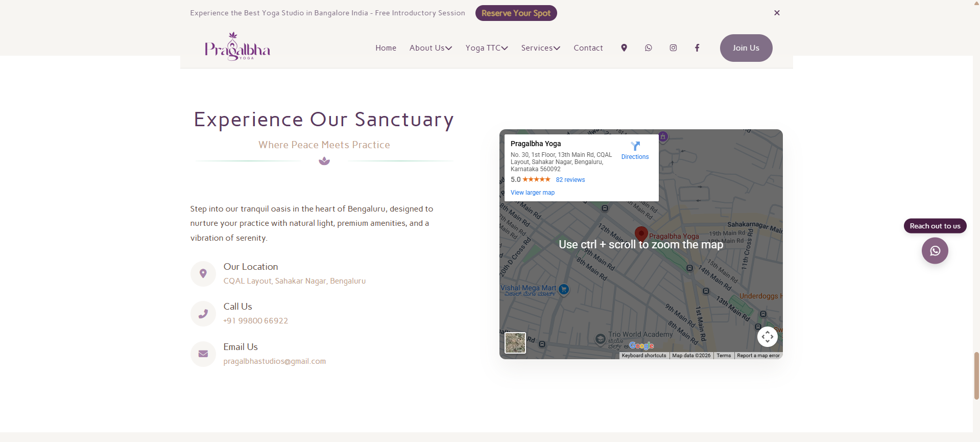Image resolution: width=980 pixels, height=442 pixels.
Task: Click the Where Peace Meets Practice subtitle
Action: [324, 145]
